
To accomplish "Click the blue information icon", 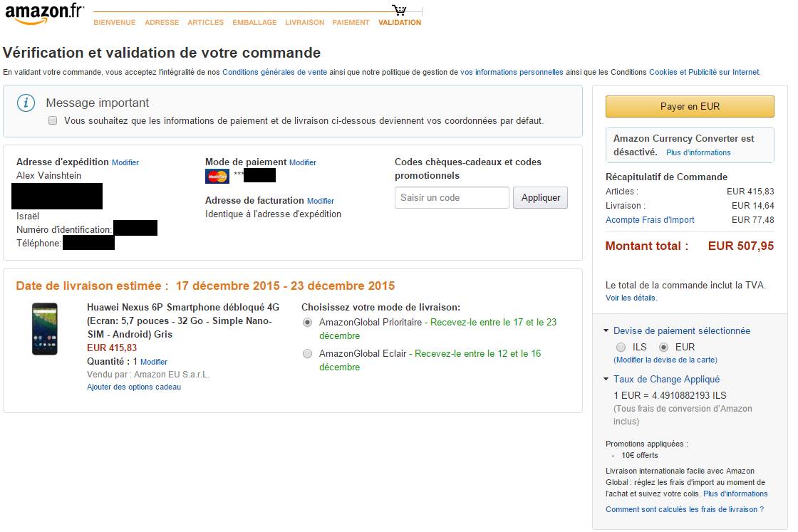I will coord(26,103).
